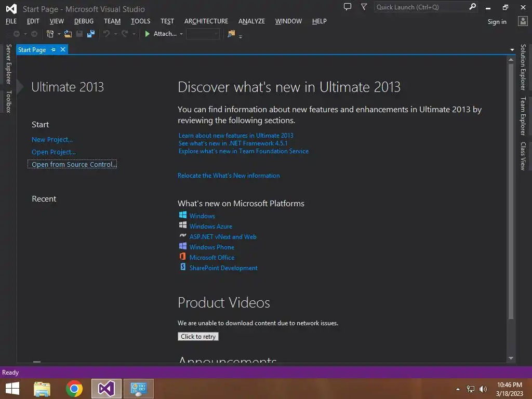This screenshot has height=399, width=532.
Task: Click the green Attach play button
Action: click(x=147, y=34)
